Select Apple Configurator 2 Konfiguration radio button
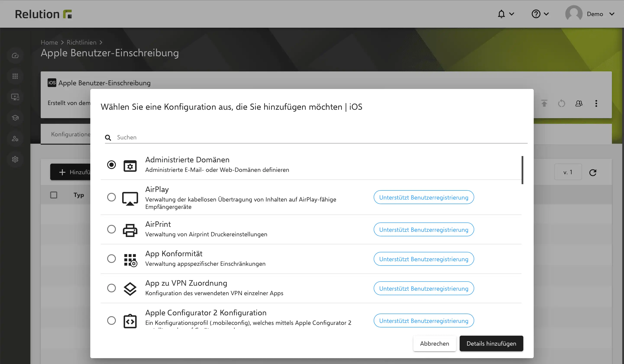This screenshot has height=364, width=624. click(111, 321)
